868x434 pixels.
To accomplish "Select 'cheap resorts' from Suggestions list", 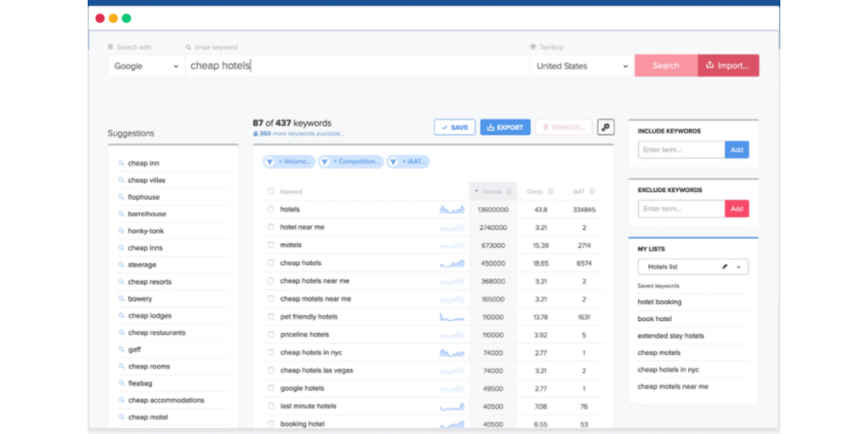I will pyautogui.click(x=149, y=282).
